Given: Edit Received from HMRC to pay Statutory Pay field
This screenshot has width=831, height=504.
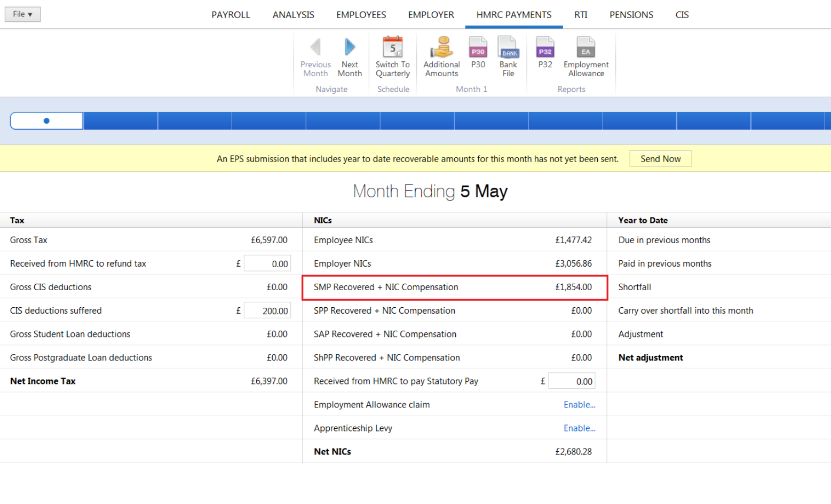Looking at the screenshot, I should pyautogui.click(x=572, y=381).
